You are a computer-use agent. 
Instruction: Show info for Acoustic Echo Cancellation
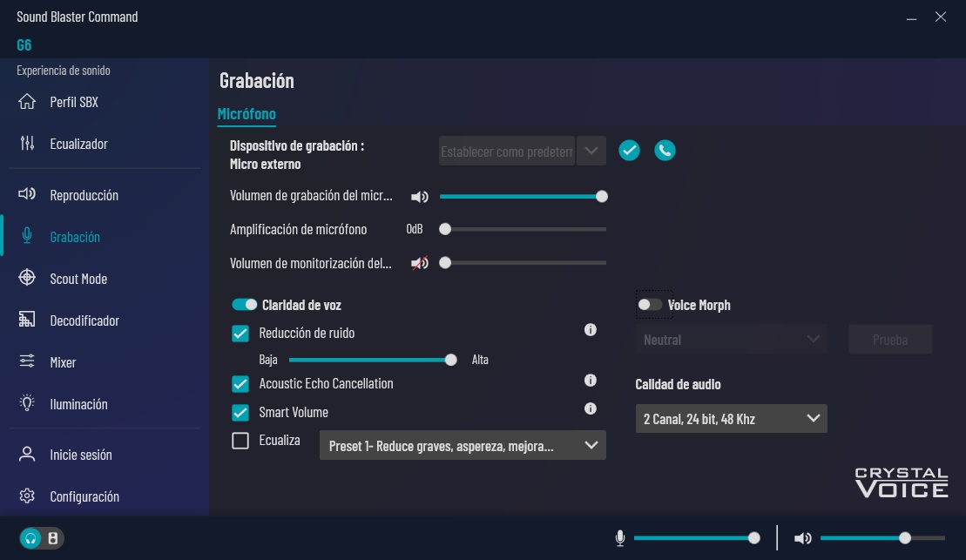point(591,380)
